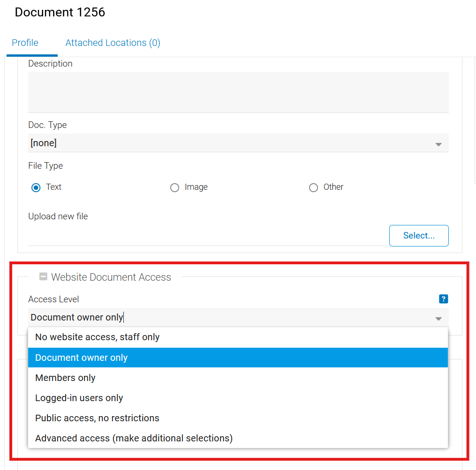Open the Access Level help icon
The height and width of the screenshot is (470, 476).
click(x=444, y=299)
